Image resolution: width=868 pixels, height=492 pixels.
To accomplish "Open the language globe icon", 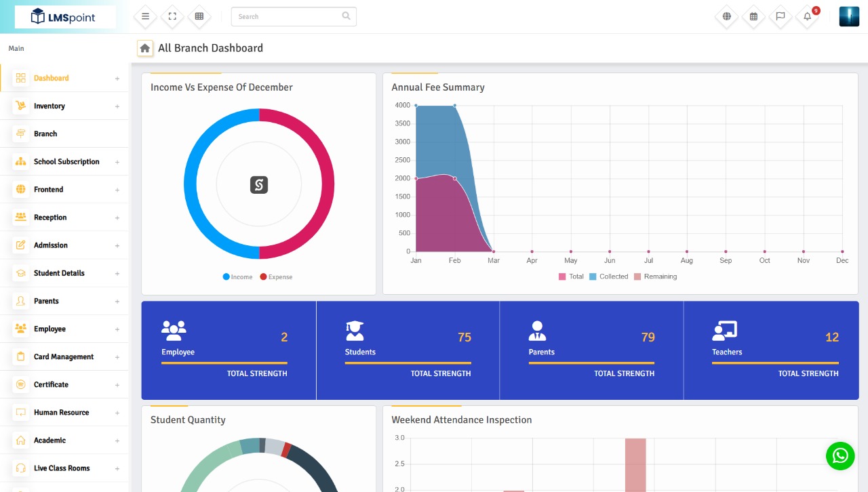I will [x=726, y=16].
